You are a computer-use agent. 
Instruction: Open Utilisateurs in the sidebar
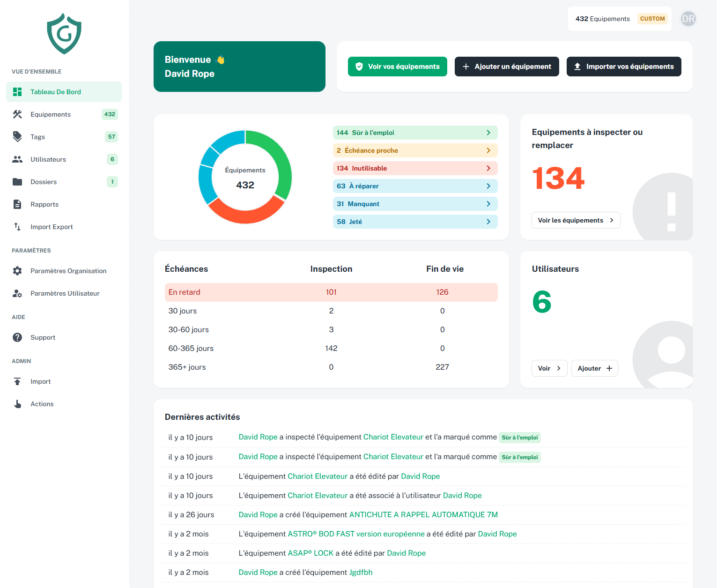pyautogui.click(x=64, y=159)
